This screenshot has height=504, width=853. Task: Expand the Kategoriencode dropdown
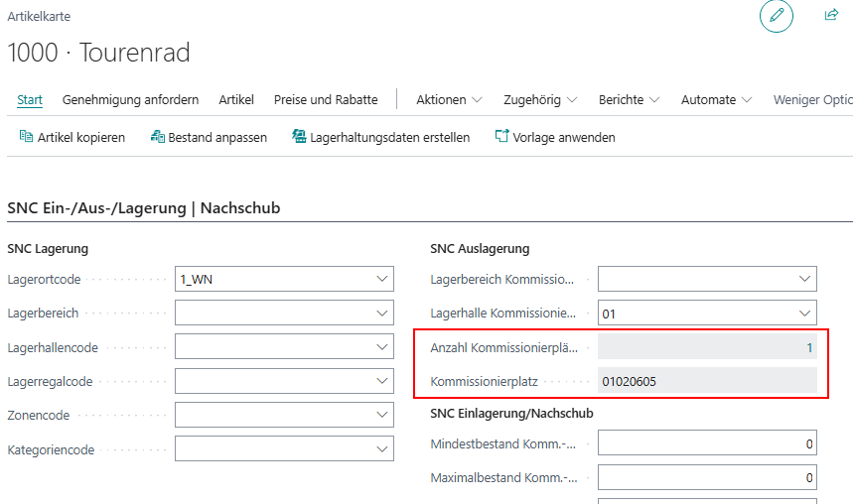point(382,449)
